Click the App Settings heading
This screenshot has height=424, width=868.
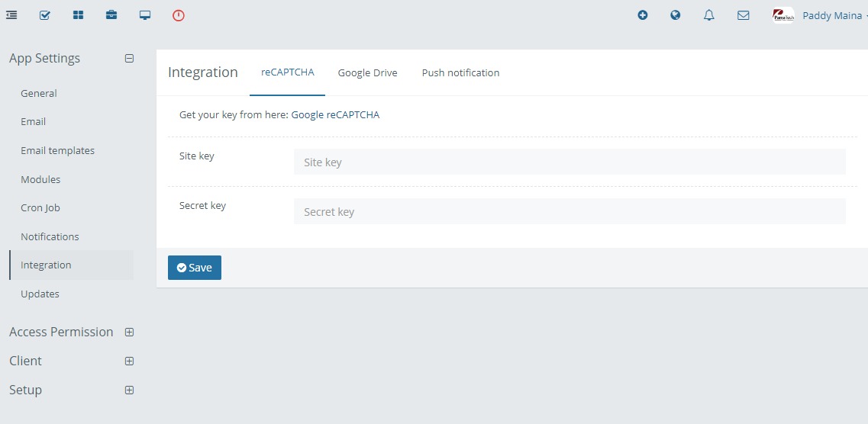(44, 58)
